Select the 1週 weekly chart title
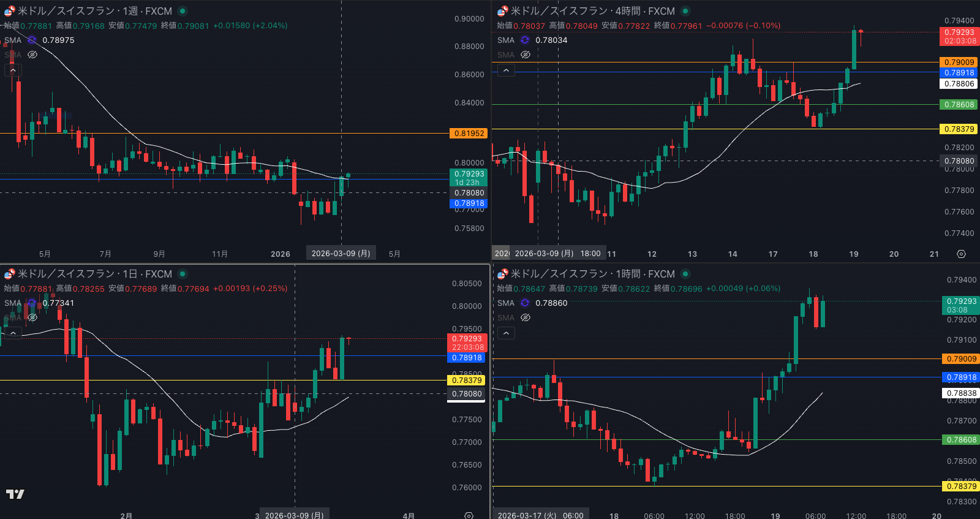 [x=95, y=11]
